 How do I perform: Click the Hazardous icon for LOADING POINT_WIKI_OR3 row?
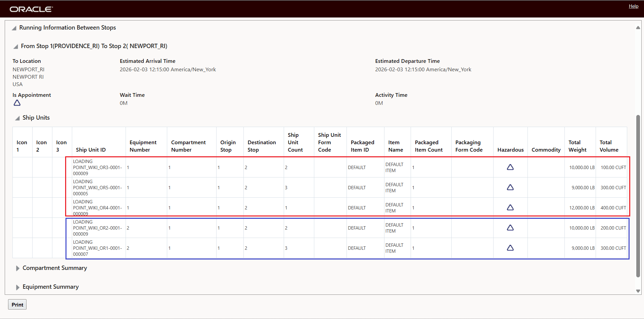pyautogui.click(x=510, y=167)
